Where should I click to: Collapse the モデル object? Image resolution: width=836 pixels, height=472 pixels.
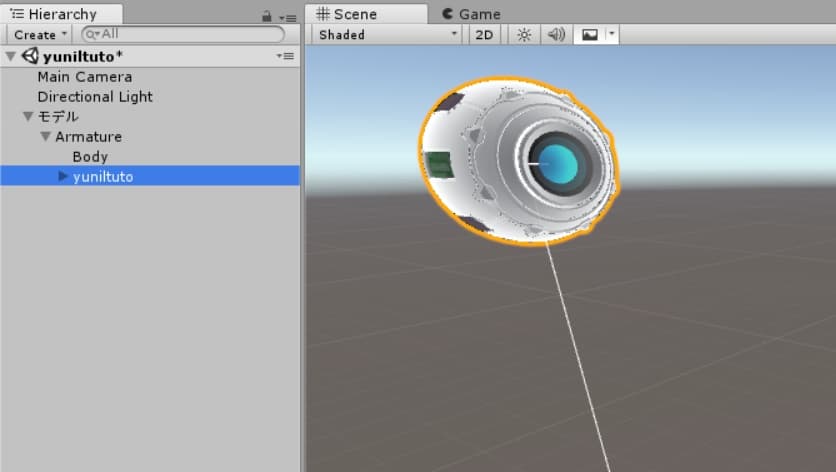pyautogui.click(x=28, y=117)
